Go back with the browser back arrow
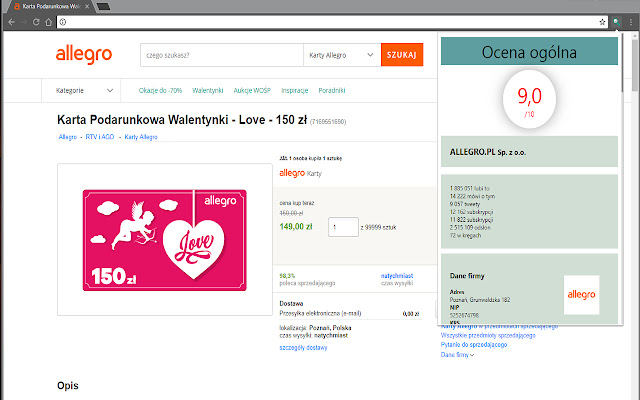640x400 pixels. pos(11,22)
